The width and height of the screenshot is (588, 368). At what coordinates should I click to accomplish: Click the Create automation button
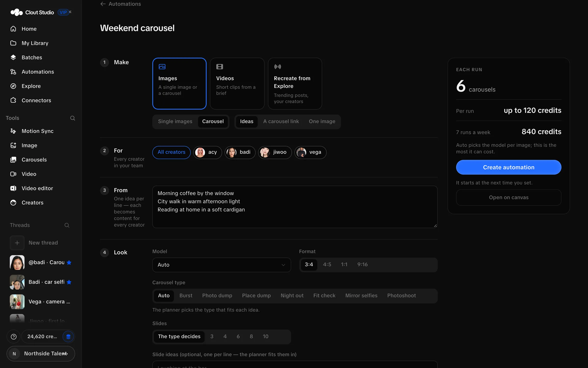509,167
